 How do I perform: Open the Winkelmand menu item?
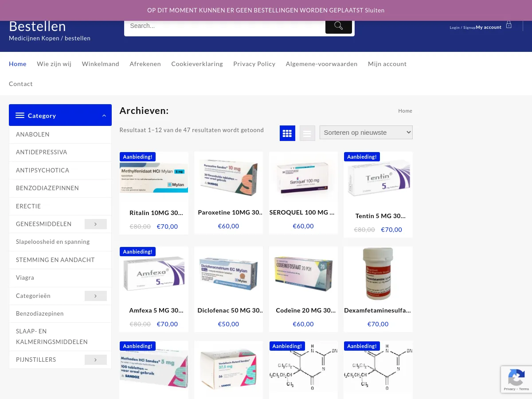101,64
